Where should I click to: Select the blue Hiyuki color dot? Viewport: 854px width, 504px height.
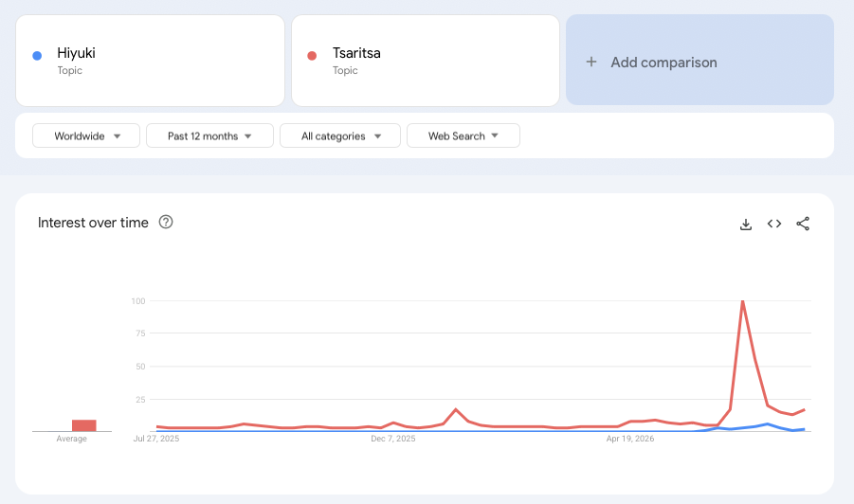[x=37, y=56]
